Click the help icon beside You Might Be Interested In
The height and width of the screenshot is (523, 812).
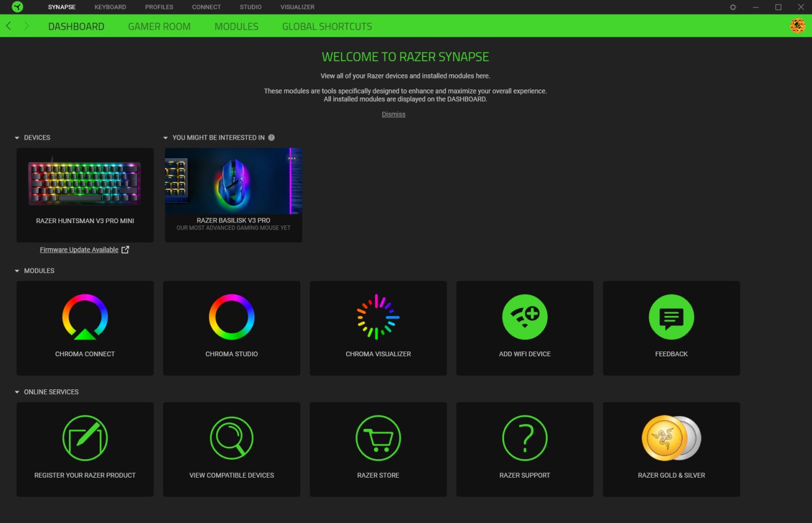point(271,138)
